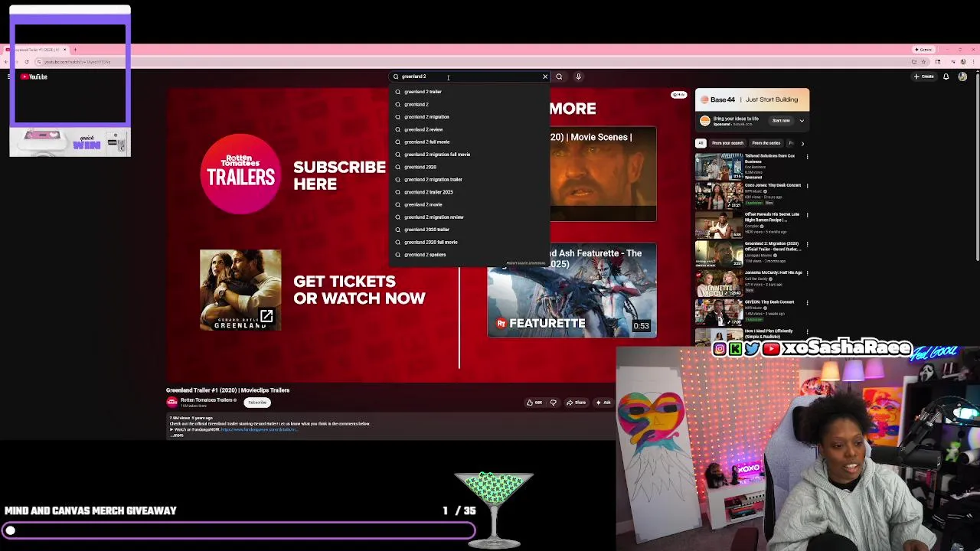Choose 'greenland 2 migration review' suggestion
The width and height of the screenshot is (980, 551).
click(x=469, y=217)
